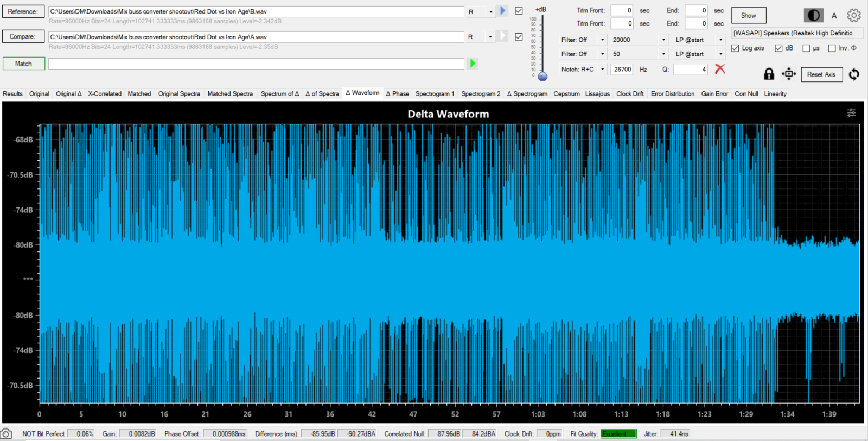Open the Cepstrum tab
Image resolution: width=868 pixels, height=441 pixels.
(x=566, y=93)
